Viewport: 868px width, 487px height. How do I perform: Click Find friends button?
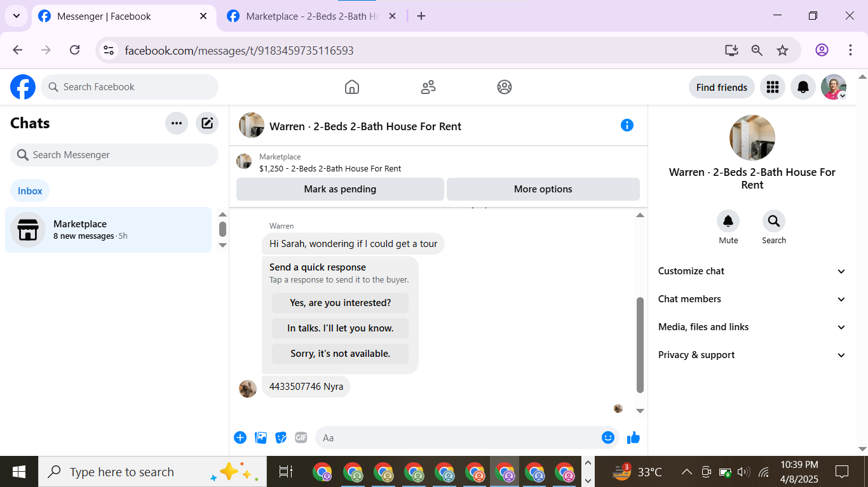722,87
